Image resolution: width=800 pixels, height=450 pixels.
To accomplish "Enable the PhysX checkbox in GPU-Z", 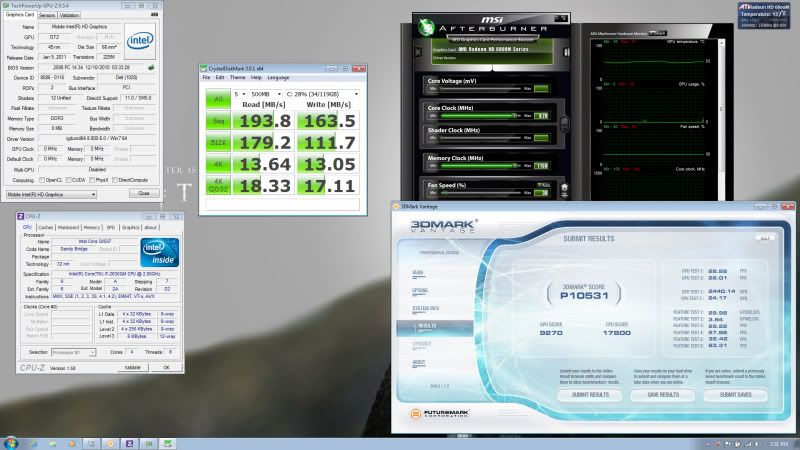I will pyautogui.click(x=92, y=180).
